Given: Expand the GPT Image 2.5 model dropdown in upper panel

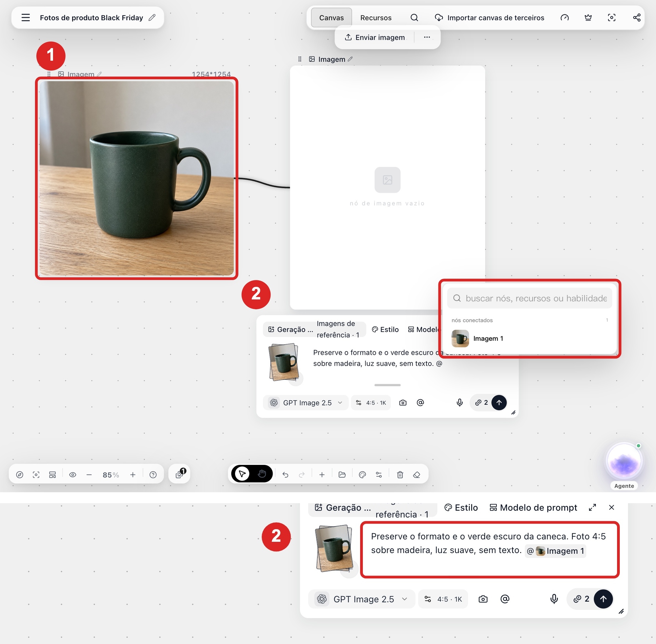Looking at the screenshot, I should coord(306,403).
